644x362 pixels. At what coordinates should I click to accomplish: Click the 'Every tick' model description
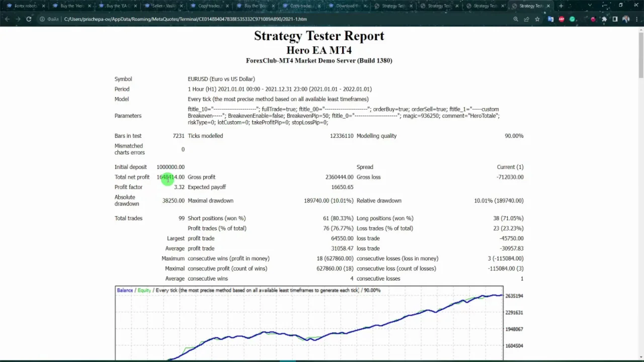(278, 99)
